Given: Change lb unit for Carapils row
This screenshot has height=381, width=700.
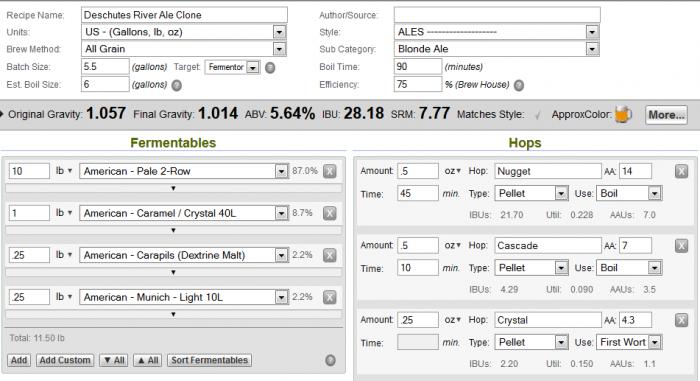Looking at the screenshot, I should (x=63, y=255).
